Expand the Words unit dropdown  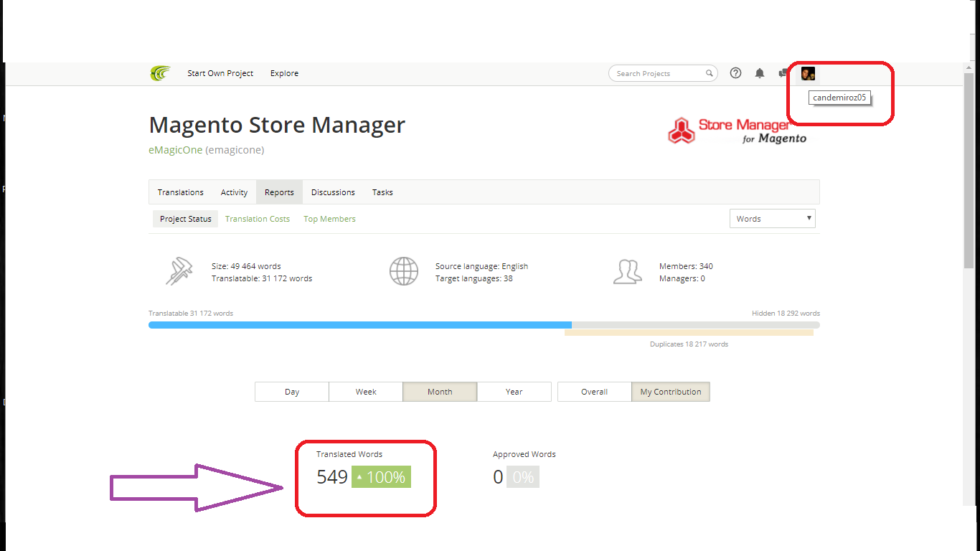tap(773, 219)
